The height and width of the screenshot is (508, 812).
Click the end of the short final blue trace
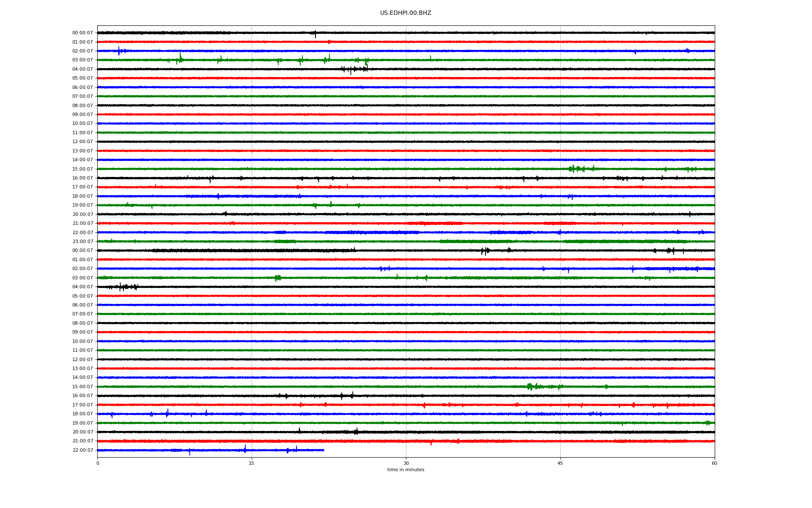point(324,450)
